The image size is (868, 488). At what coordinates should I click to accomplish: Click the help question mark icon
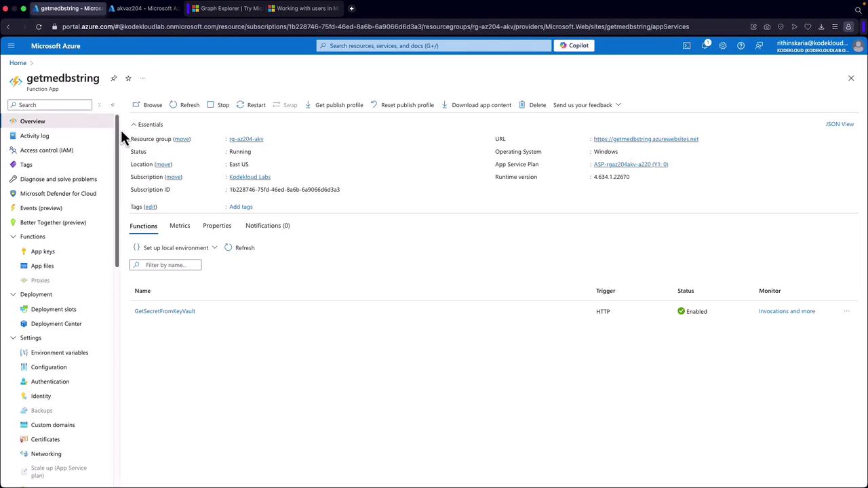pos(741,46)
